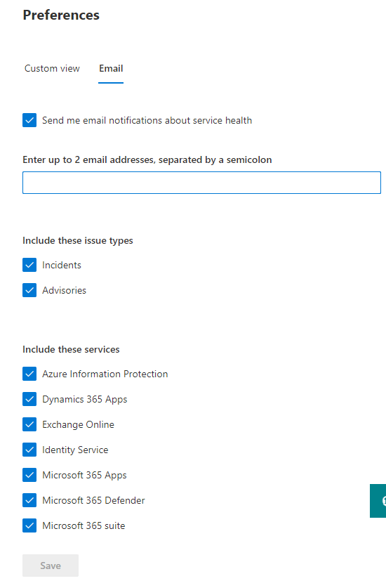This screenshot has width=386, height=588.
Task: Toggle the Exchange Online checkbox
Action: pyautogui.click(x=29, y=424)
